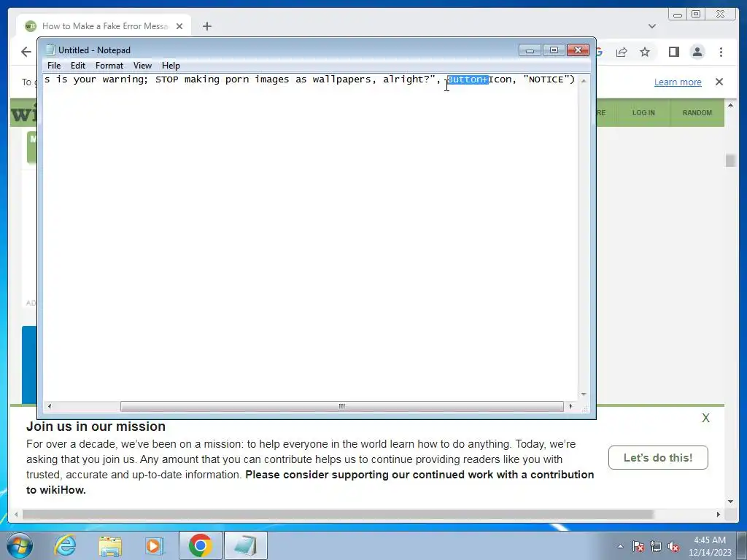Click Notepad scroll left arrow

(x=50, y=407)
